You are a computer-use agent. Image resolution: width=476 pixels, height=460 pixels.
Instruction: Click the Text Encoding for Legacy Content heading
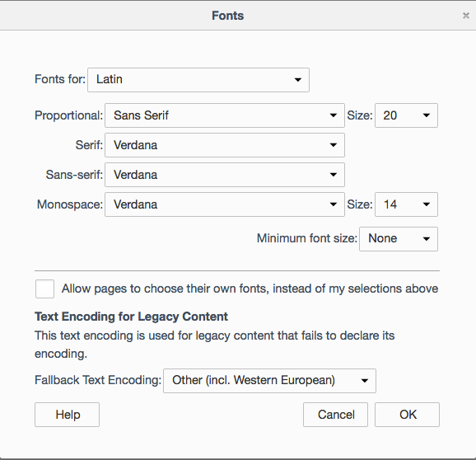(131, 317)
